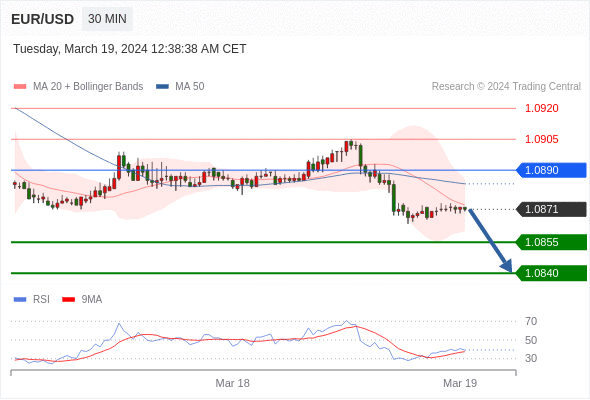Viewport: 590px width, 400px height.
Task: Toggle the RSI legend label
Action: click(x=41, y=300)
